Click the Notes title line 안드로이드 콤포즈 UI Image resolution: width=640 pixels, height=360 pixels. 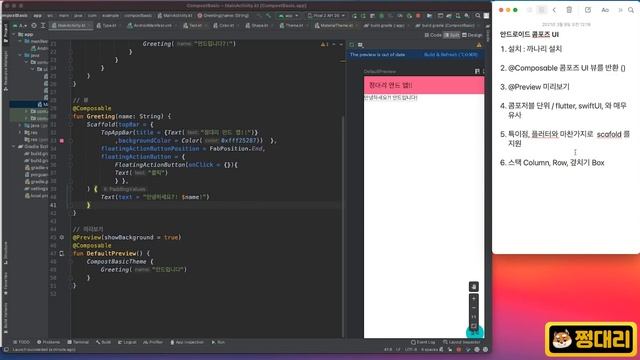(x=529, y=35)
